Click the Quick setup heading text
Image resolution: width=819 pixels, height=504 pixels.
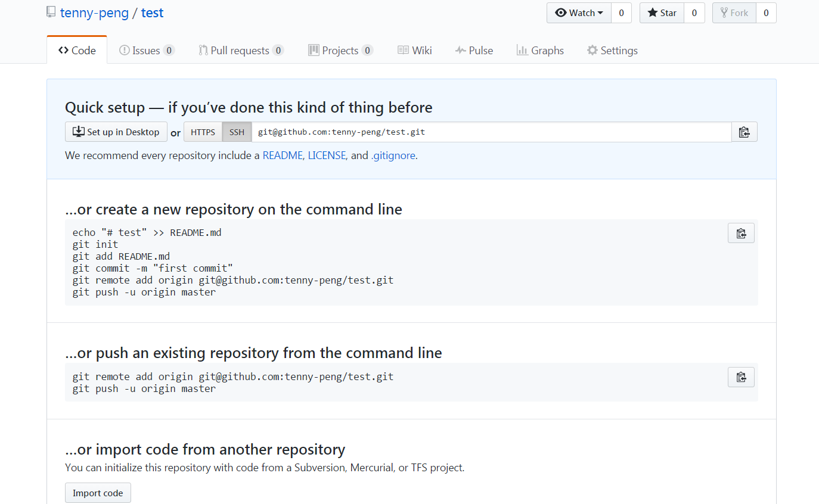[249, 107]
